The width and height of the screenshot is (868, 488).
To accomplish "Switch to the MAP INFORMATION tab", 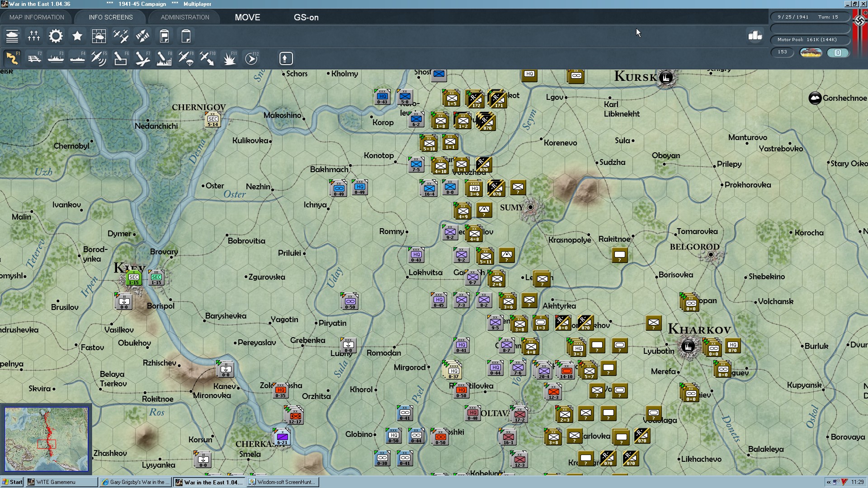I will coord(37,17).
